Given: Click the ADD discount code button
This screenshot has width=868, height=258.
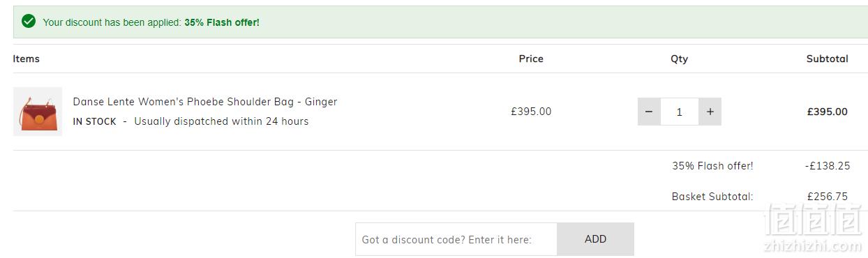Looking at the screenshot, I should click(x=595, y=239).
